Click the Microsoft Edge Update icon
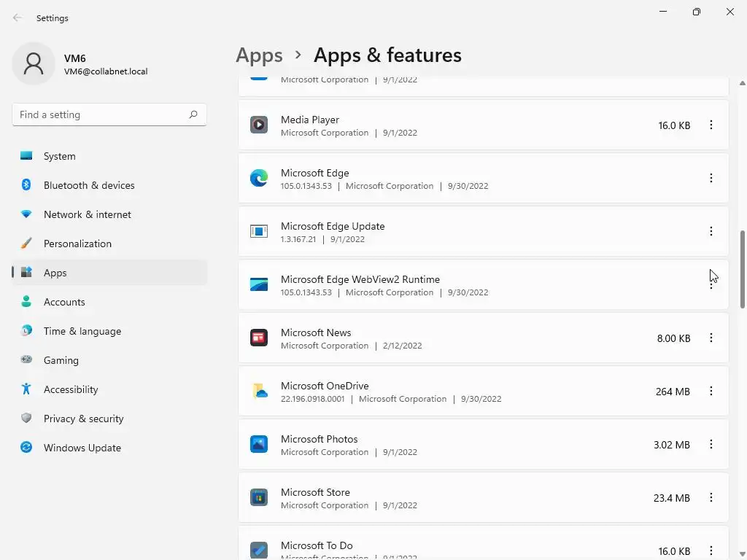The height and width of the screenshot is (560, 747). click(259, 231)
